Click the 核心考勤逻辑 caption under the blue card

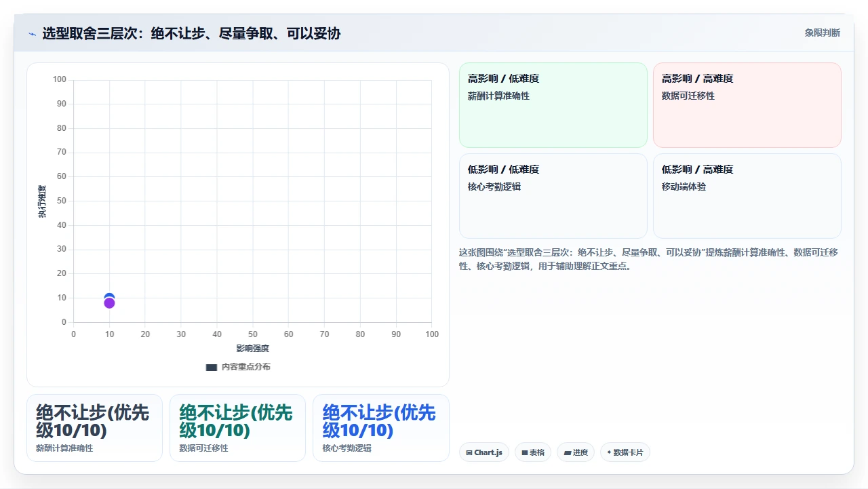point(347,448)
